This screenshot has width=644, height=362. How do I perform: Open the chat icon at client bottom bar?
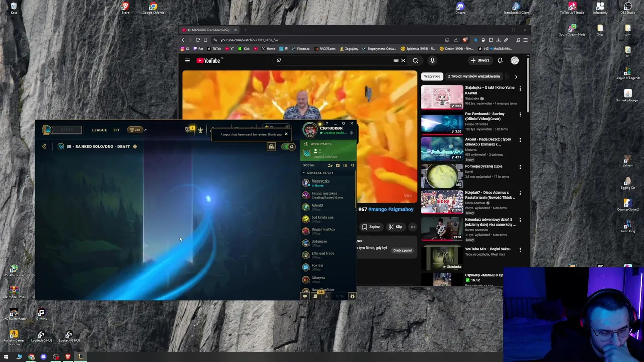click(x=305, y=296)
